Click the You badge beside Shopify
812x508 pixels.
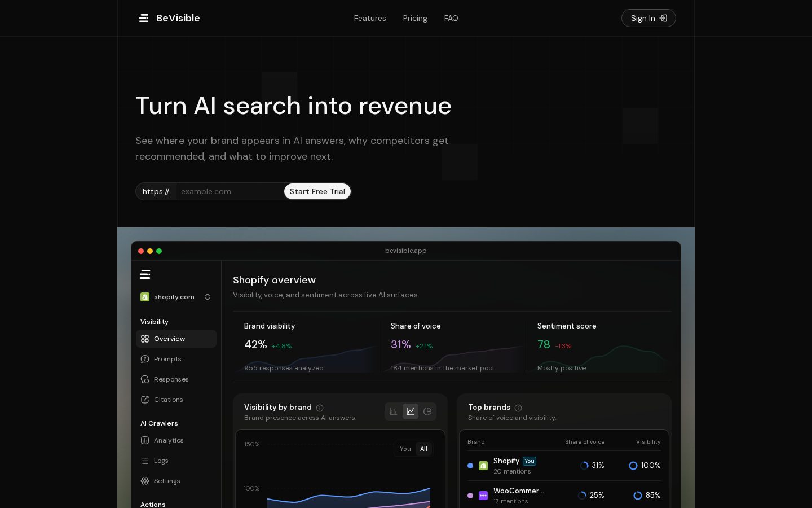pos(529,461)
